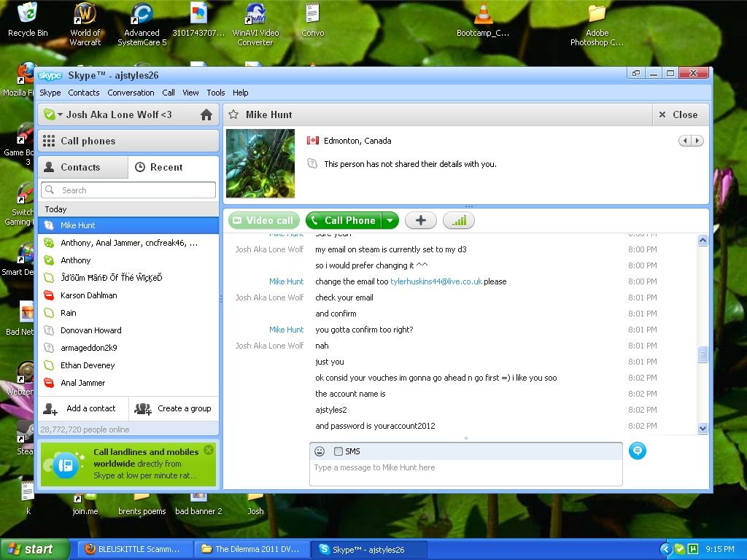The height and width of the screenshot is (560, 747).
Task: Click the Call Phone button
Action: pos(344,220)
